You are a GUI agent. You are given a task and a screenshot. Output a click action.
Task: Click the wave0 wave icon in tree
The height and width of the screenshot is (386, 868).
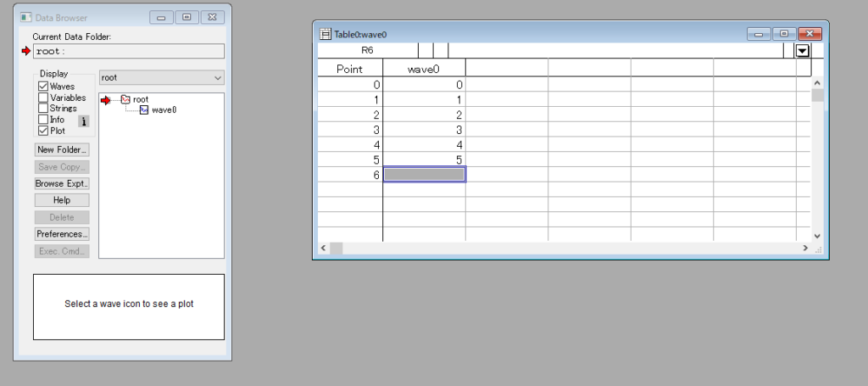pyautogui.click(x=144, y=110)
